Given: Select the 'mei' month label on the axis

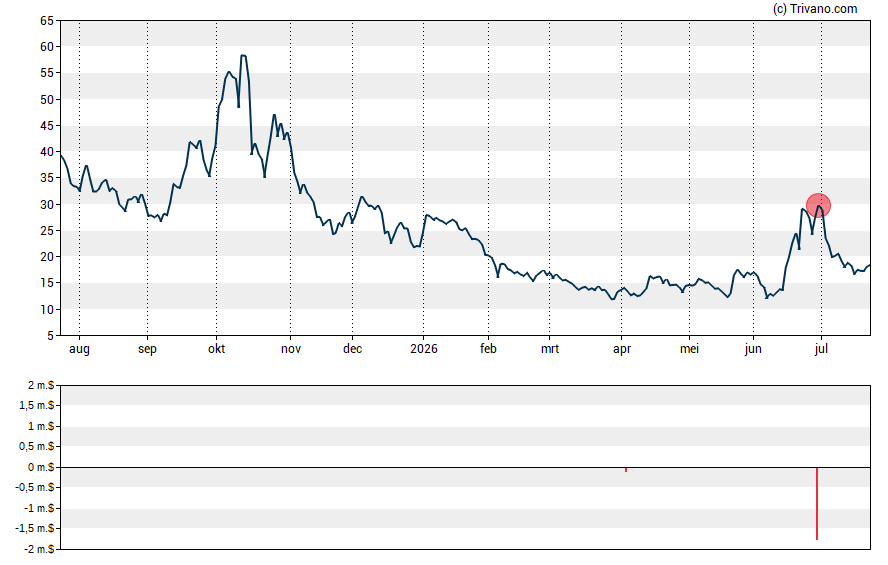Looking at the screenshot, I should (x=689, y=349).
